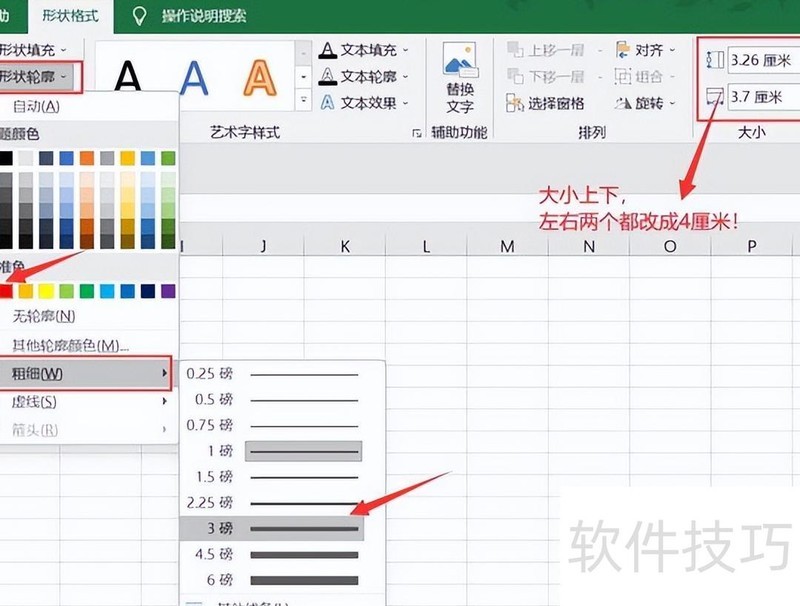800x606 pixels.
Task: Click 下移一层 send backward
Action: click(545, 77)
